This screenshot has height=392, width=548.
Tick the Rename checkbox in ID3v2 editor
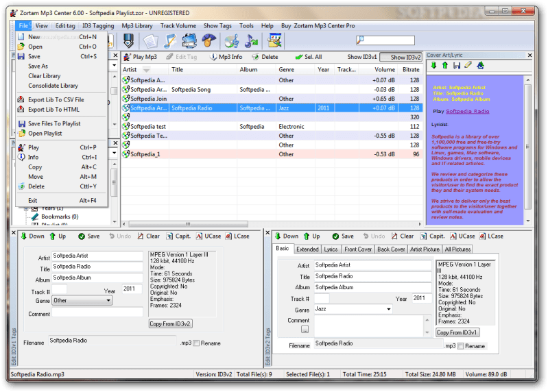[x=461, y=346]
